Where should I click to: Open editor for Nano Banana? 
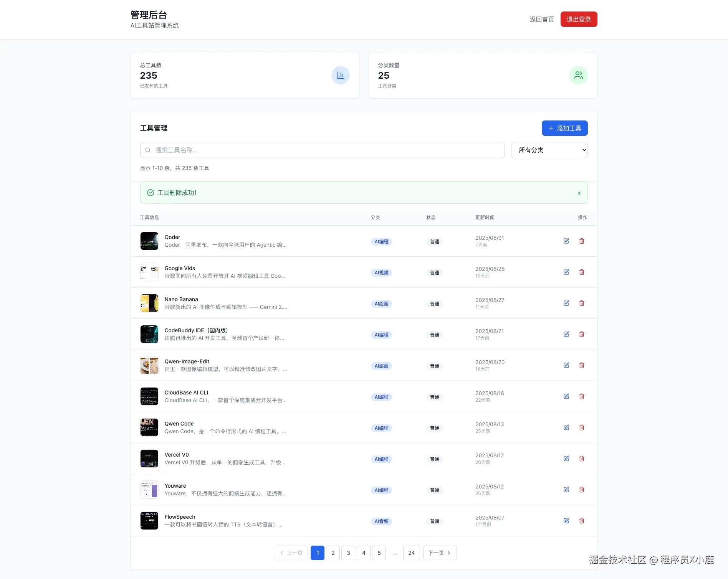566,303
